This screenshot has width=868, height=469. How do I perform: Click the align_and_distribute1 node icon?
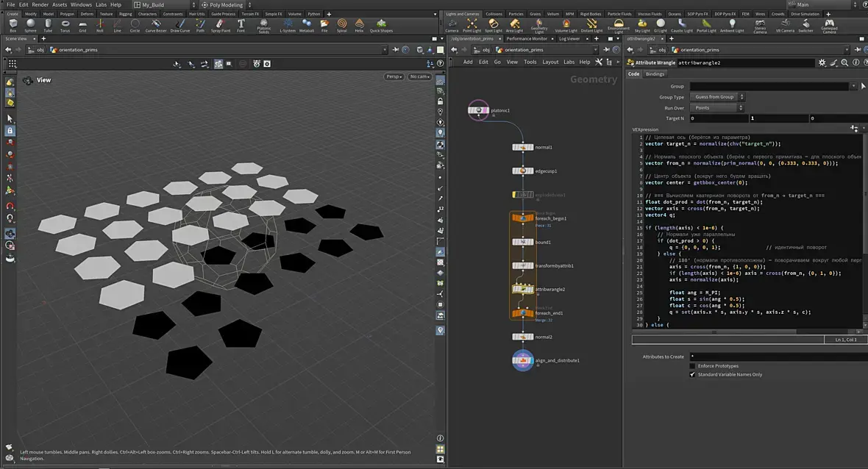pyautogui.click(x=523, y=360)
